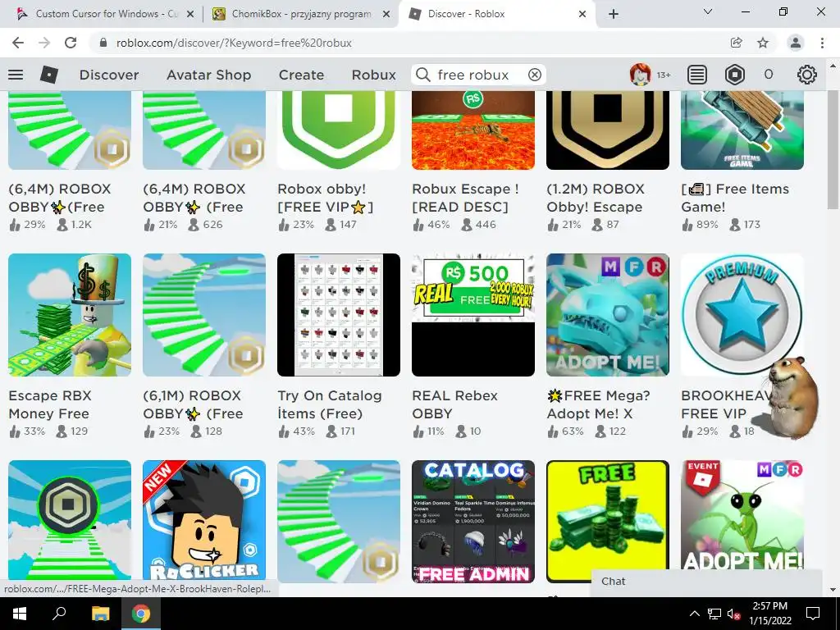Close the ChomikBox tab
Screen dimensions: 840x630
386,15
